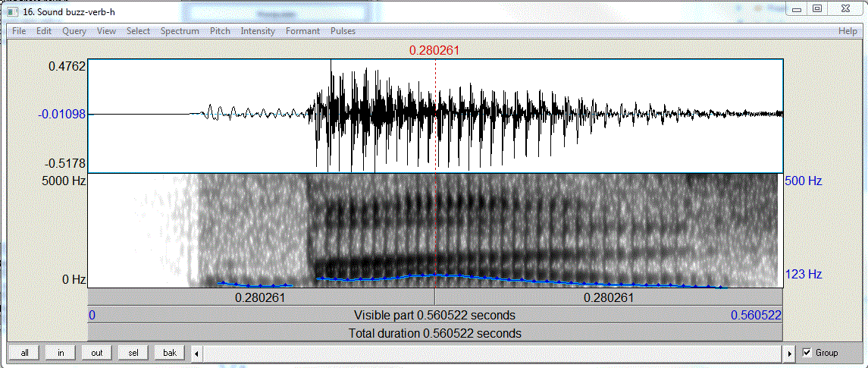Screen dimensions: 868x368
Task: Open the Formant menu
Action: pyautogui.click(x=302, y=31)
